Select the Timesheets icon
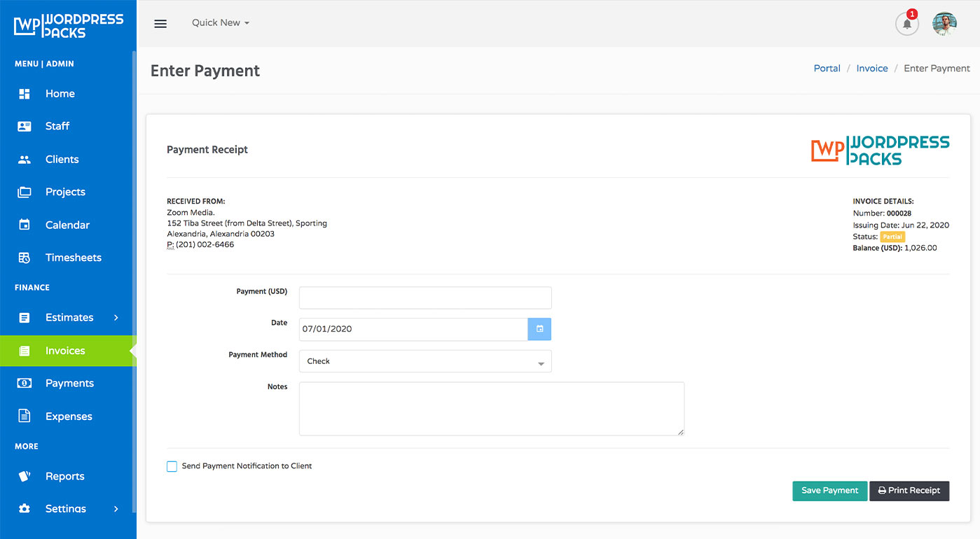The height and width of the screenshot is (539, 980). tap(25, 257)
